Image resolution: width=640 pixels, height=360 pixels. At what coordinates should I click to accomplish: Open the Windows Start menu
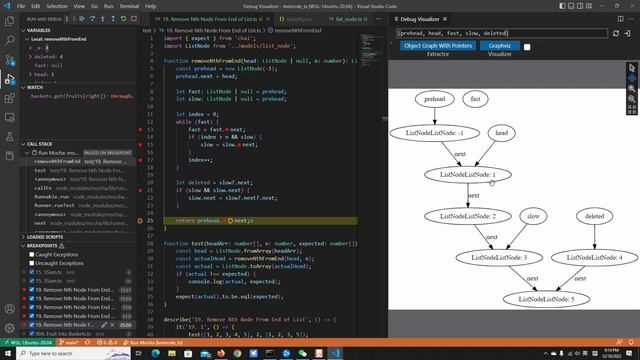click(x=8, y=353)
